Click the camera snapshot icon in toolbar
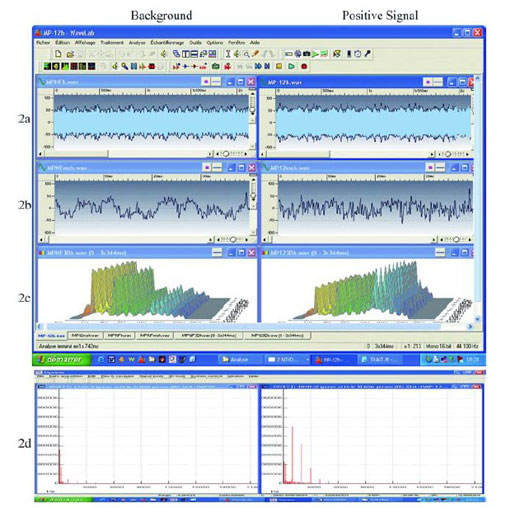The height and width of the screenshot is (508, 520). (306, 54)
